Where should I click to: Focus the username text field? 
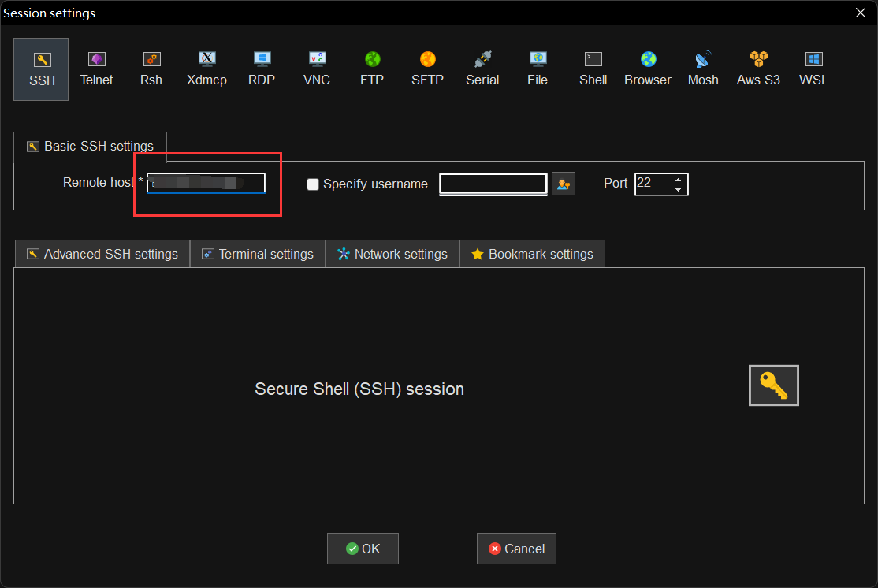coord(493,184)
